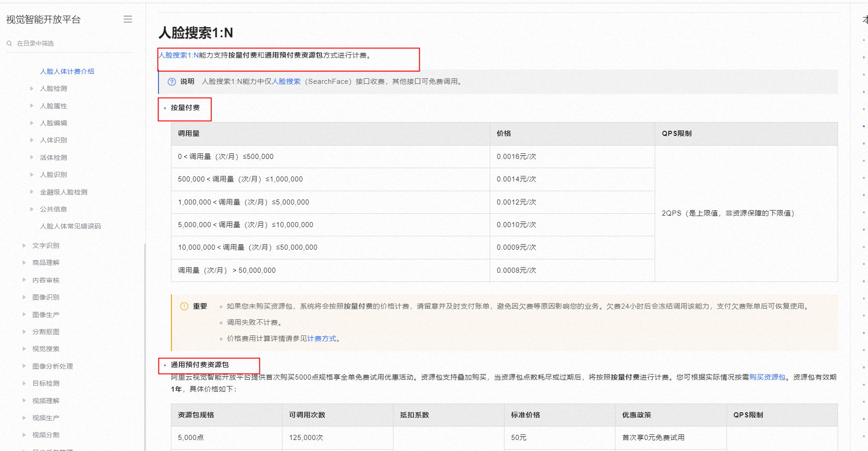Expand the 金融级人脸检测 tree arrow
The width and height of the screenshot is (868, 451).
click(32, 192)
